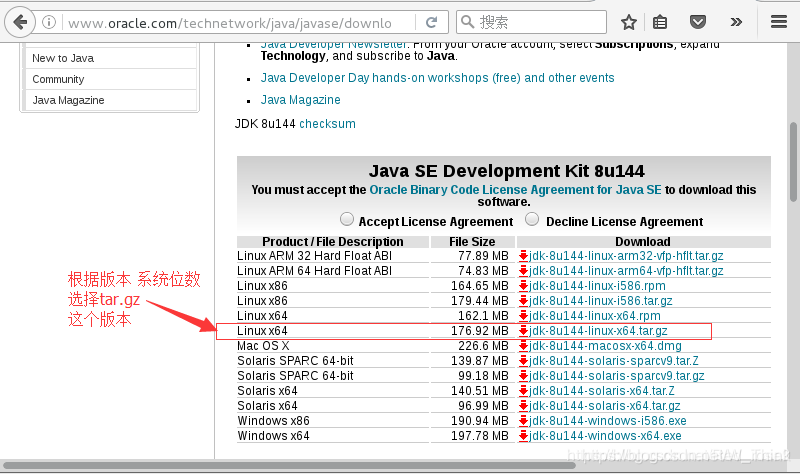The image size is (800, 474).
Task: Download jdk-8u144-linux-x64.tar.gz
Action: (x=598, y=331)
